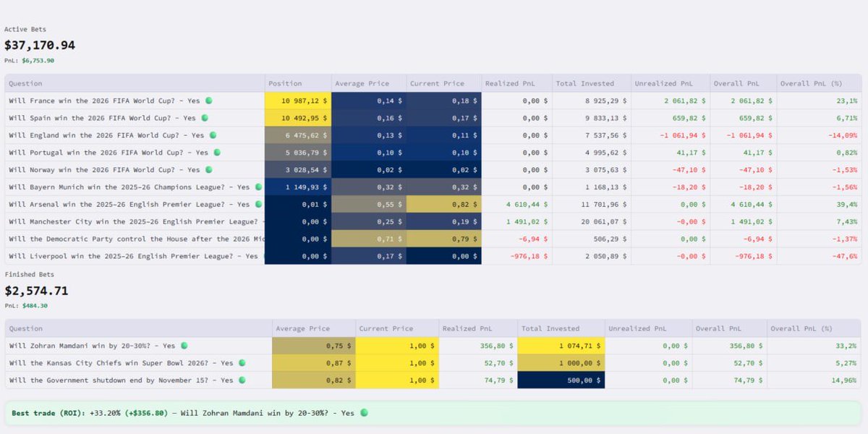Sort active bets by Unrealized PnL header
Image resolution: width=868 pixels, height=434 pixels.
point(671,83)
